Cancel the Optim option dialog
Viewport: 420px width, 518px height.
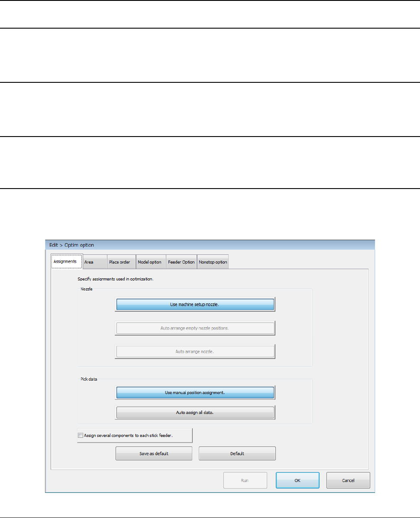pos(349,480)
